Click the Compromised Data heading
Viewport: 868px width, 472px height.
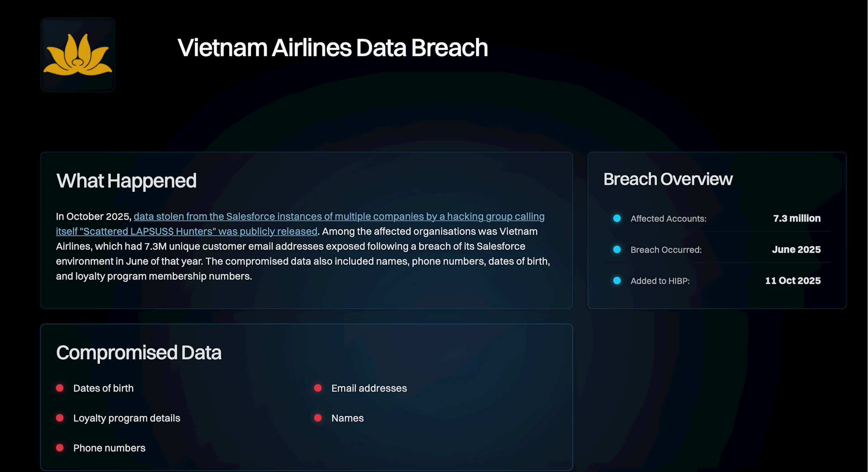[x=138, y=353]
